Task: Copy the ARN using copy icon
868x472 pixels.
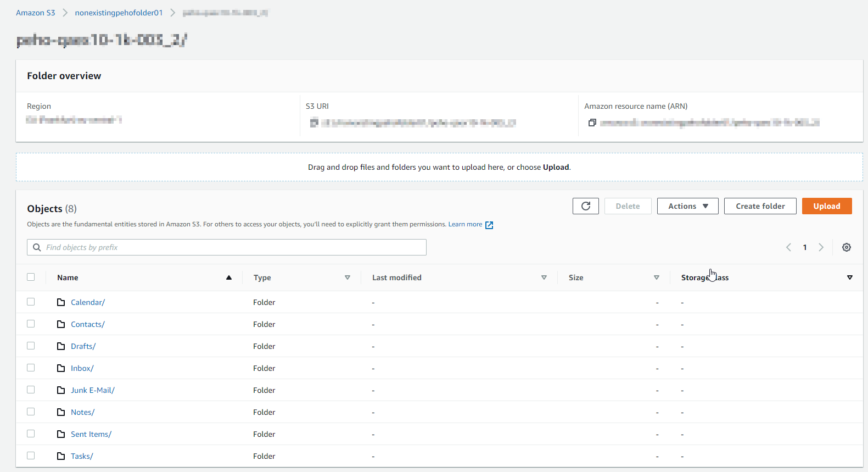Action: pyautogui.click(x=592, y=123)
